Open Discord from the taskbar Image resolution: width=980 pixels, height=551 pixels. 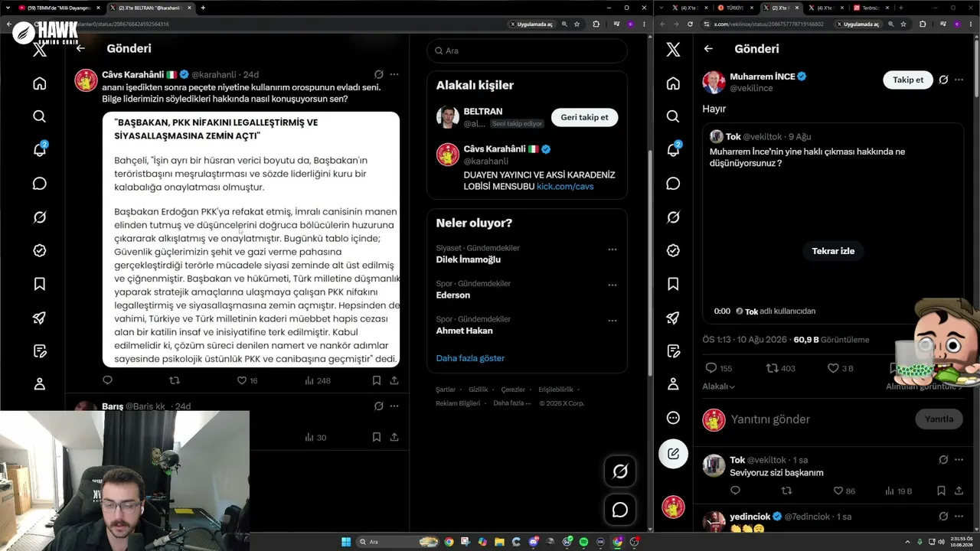tap(533, 542)
